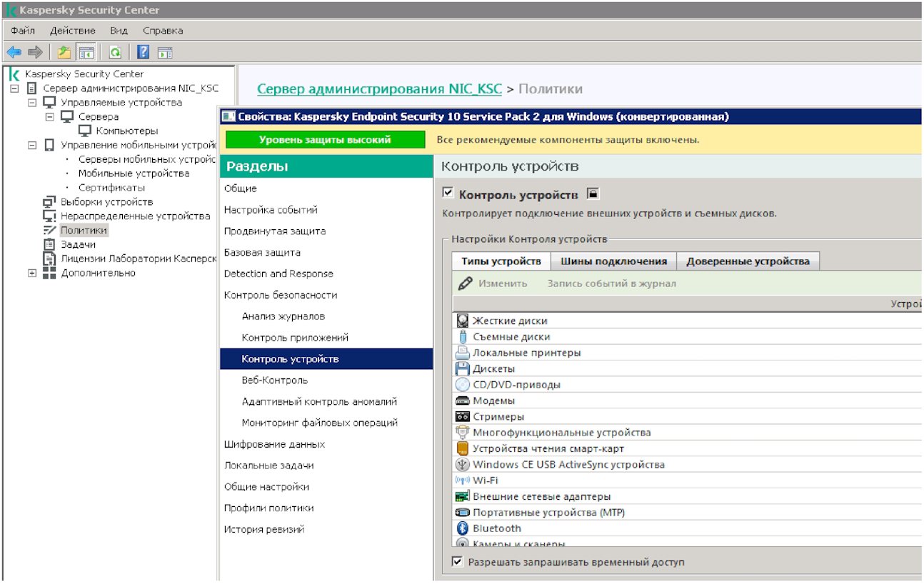Select the CD/DVD-приводы disc icon

pyautogui.click(x=463, y=385)
